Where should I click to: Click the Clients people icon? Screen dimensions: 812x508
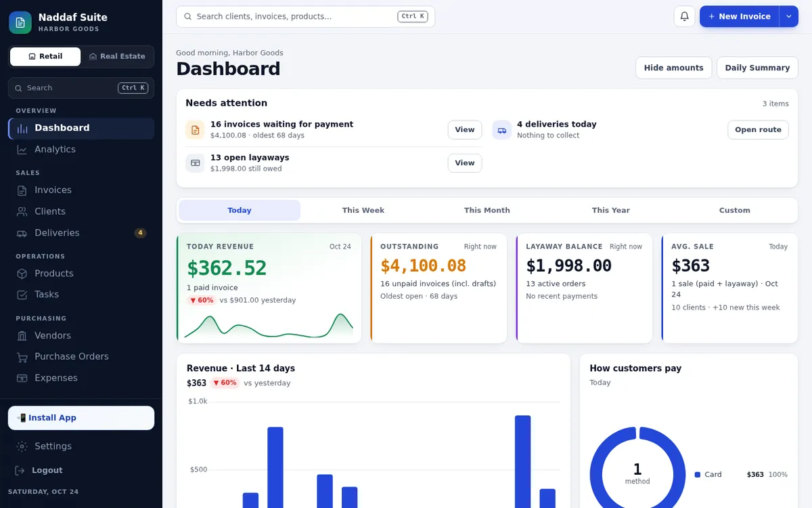22,211
